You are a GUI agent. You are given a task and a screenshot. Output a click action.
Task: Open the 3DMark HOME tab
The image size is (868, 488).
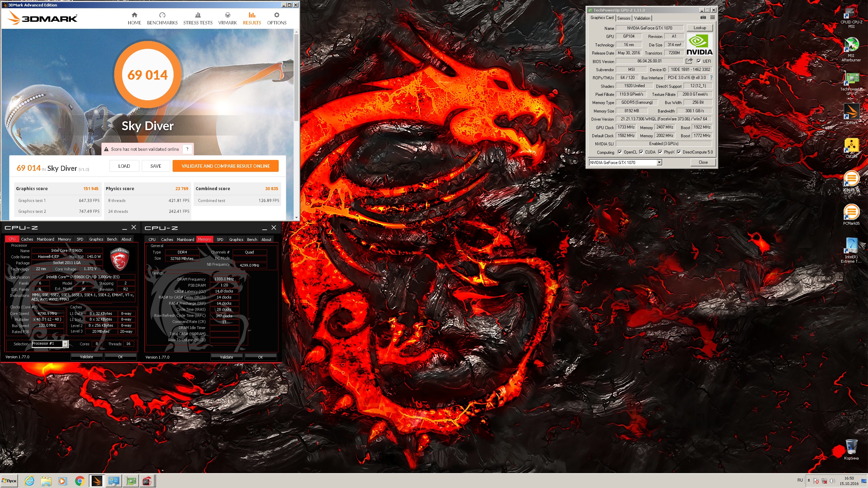134,19
